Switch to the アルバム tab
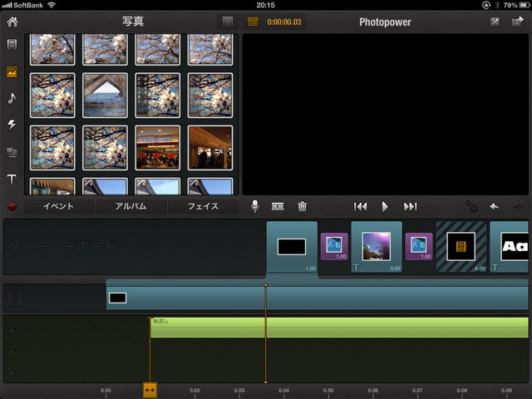This screenshot has height=399, width=532. 131,206
